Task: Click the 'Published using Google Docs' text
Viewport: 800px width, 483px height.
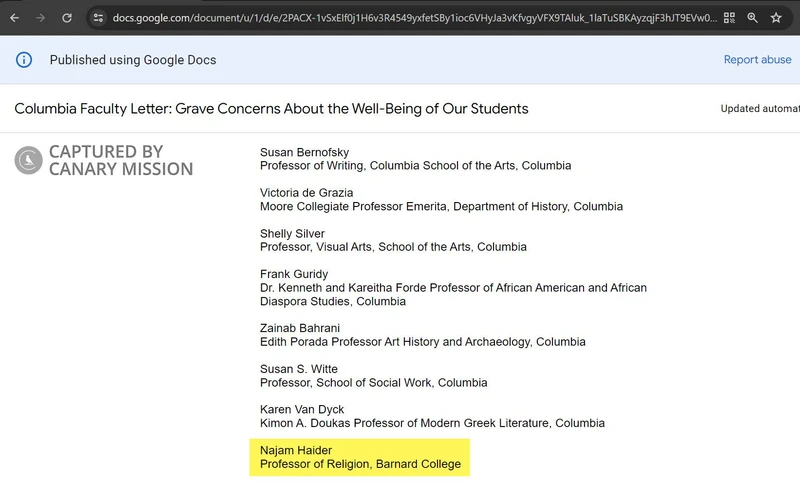Action: click(x=133, y=60)
